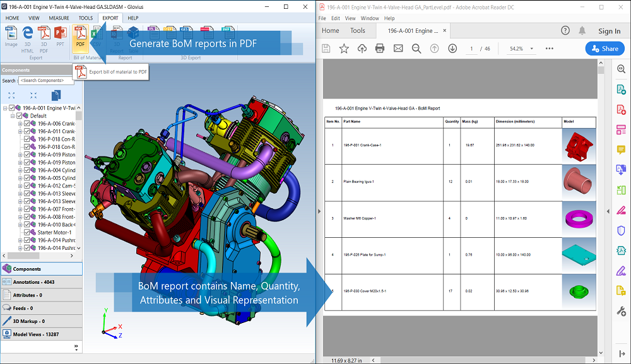
Task: Open the Window menu in Acrobat
Action: click(370, 18)
